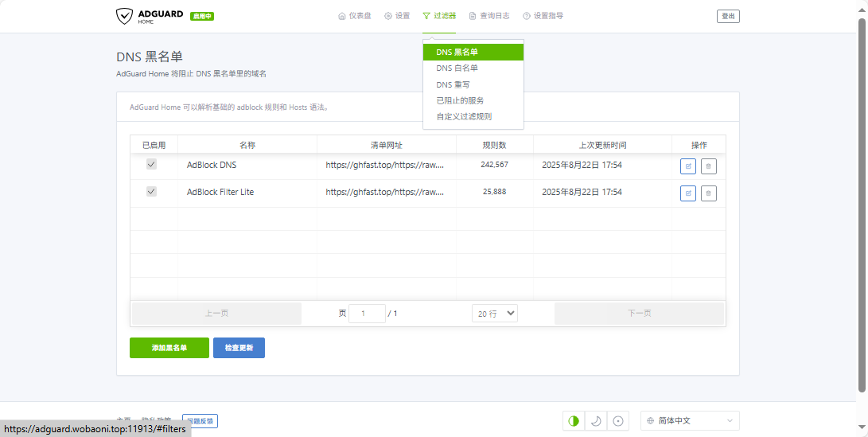Click the AdBlock DNS list URL

click(x=385, y=165)
